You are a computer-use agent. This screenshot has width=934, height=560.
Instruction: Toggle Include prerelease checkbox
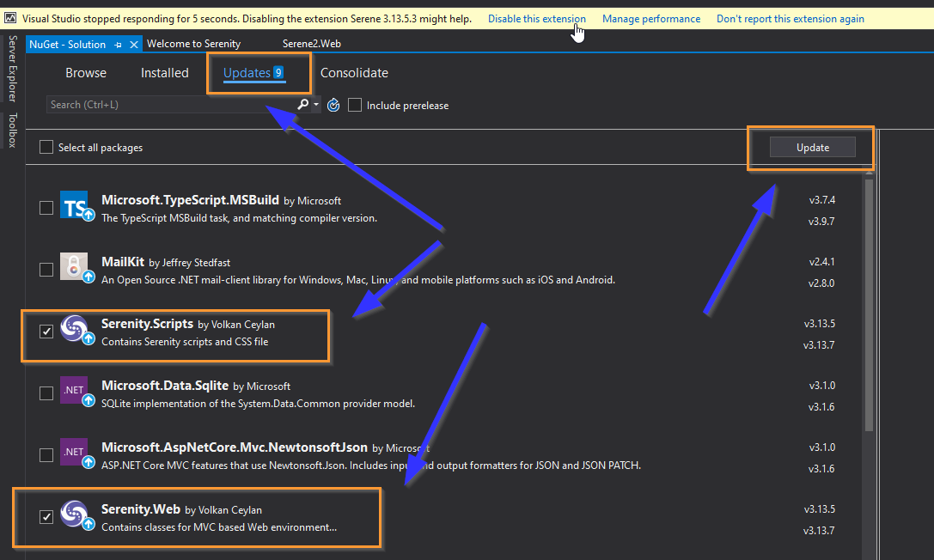[x=354, y=106]
